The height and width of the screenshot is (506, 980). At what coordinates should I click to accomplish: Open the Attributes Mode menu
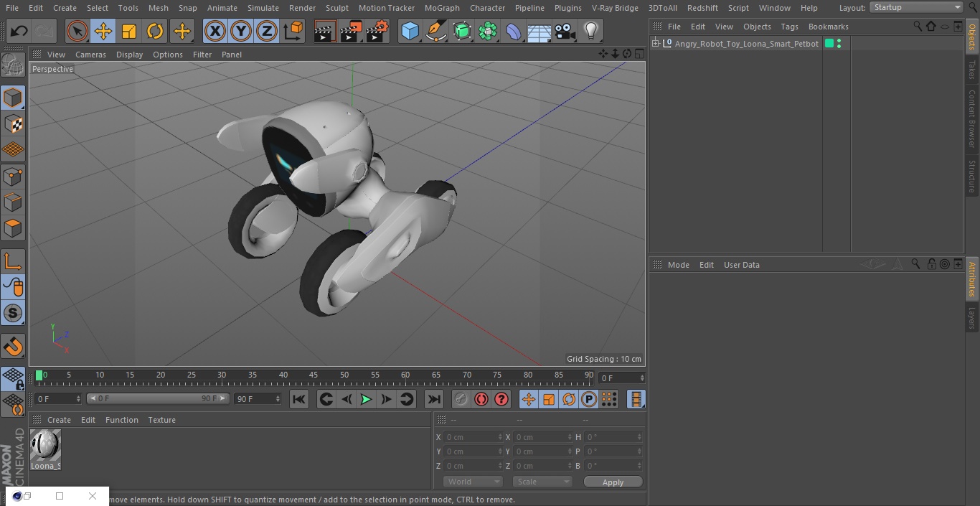[x=678, y=265]
